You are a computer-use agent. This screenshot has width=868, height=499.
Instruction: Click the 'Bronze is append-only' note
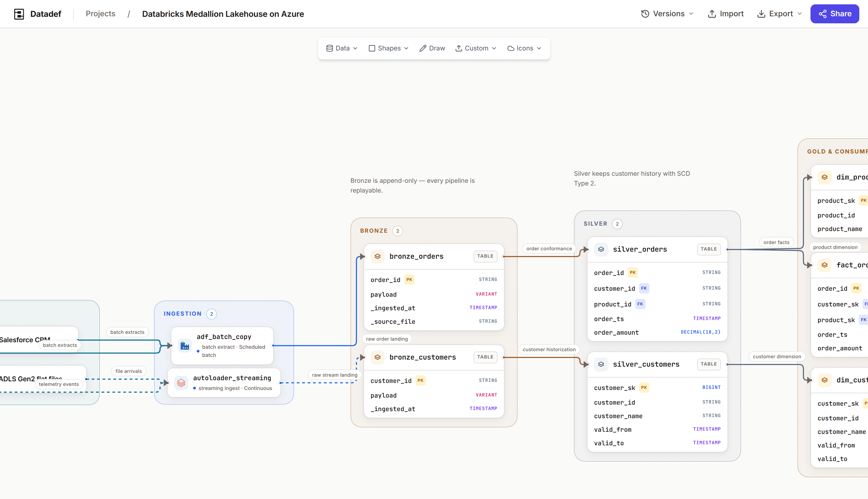(x=412, y=185)
